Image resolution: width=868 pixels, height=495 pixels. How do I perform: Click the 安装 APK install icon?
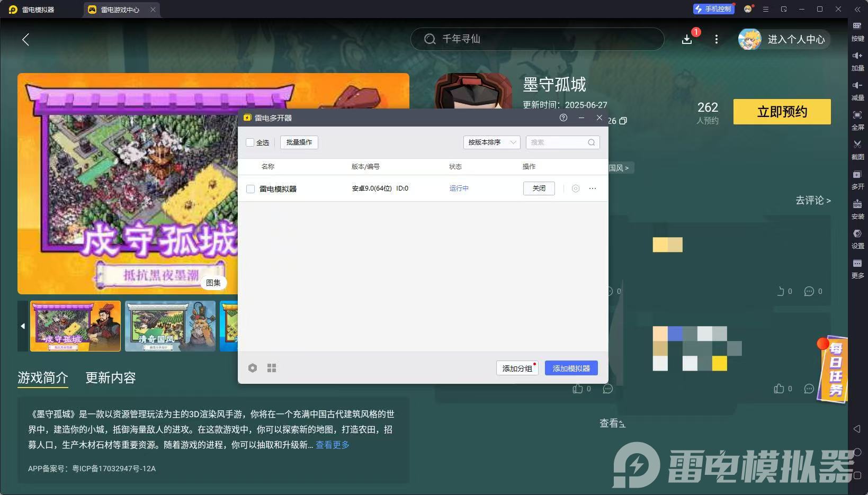(857, 209)
